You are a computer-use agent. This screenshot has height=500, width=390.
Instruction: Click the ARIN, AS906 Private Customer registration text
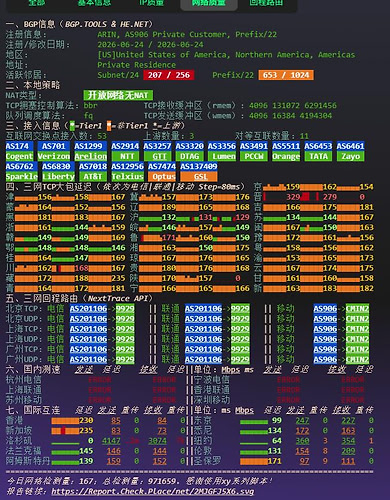click(x=187, y=34)
